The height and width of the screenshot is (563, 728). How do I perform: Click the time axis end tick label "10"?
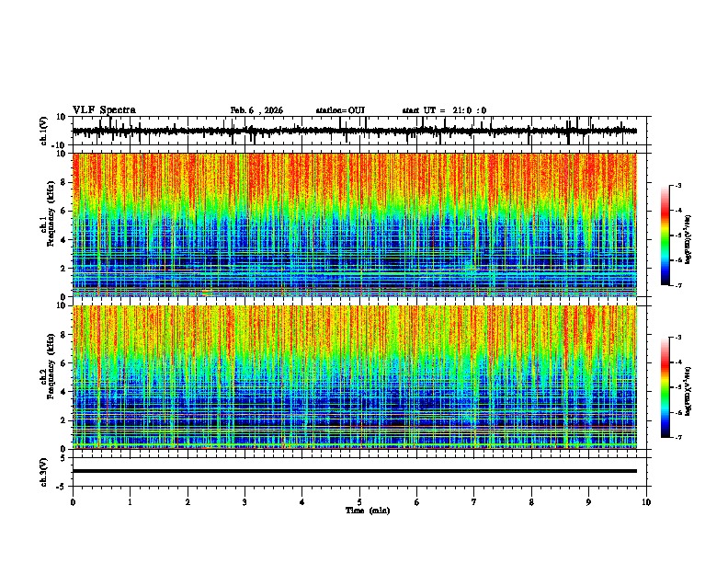(x=646, y=502)
